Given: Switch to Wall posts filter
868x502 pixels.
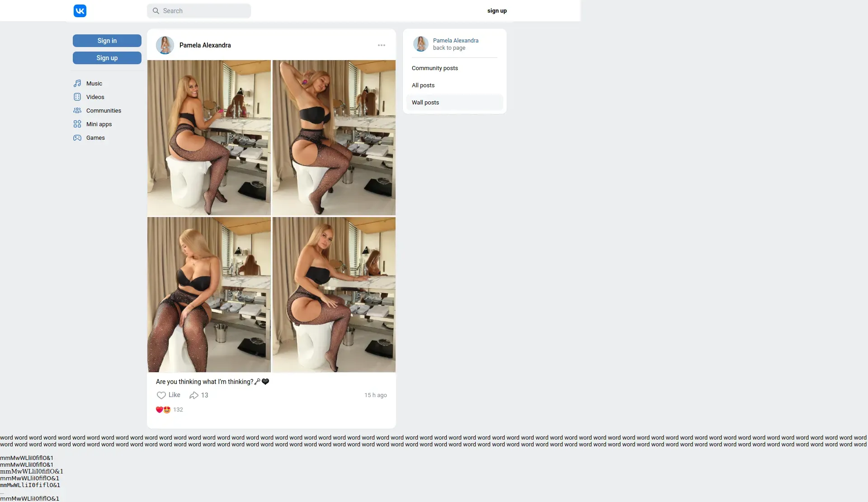Looking at the screenshot, I should [425, 103].
